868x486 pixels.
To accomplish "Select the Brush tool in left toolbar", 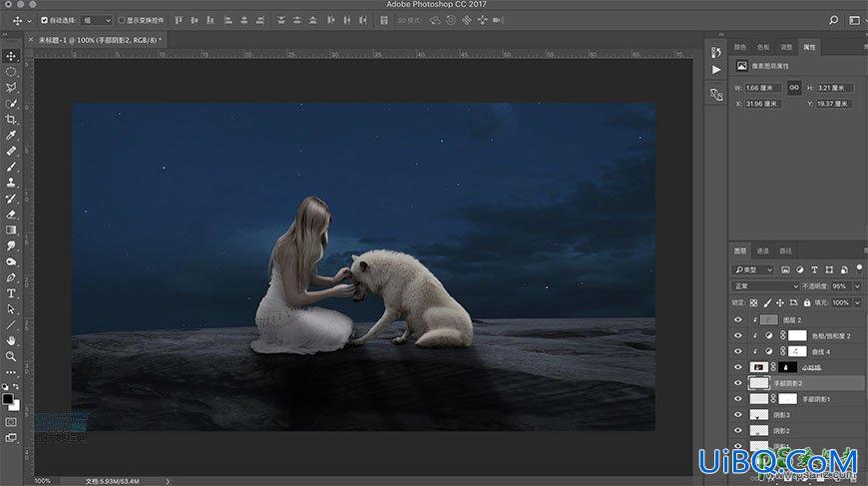I will point(11,167).
